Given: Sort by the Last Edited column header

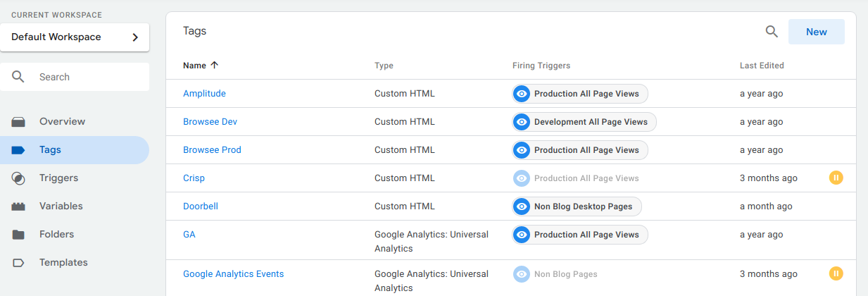Looking at the screenshot, I should (762, 66).
